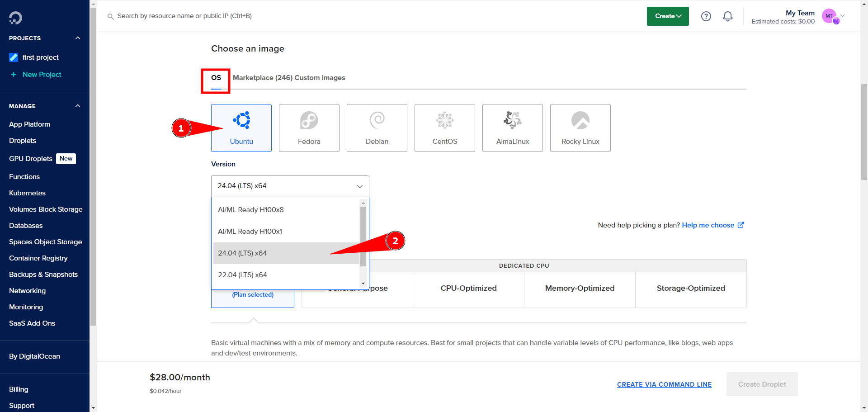868x412 pixels.
Task: Select the Debian distribution icon
Action: [377, 121]
